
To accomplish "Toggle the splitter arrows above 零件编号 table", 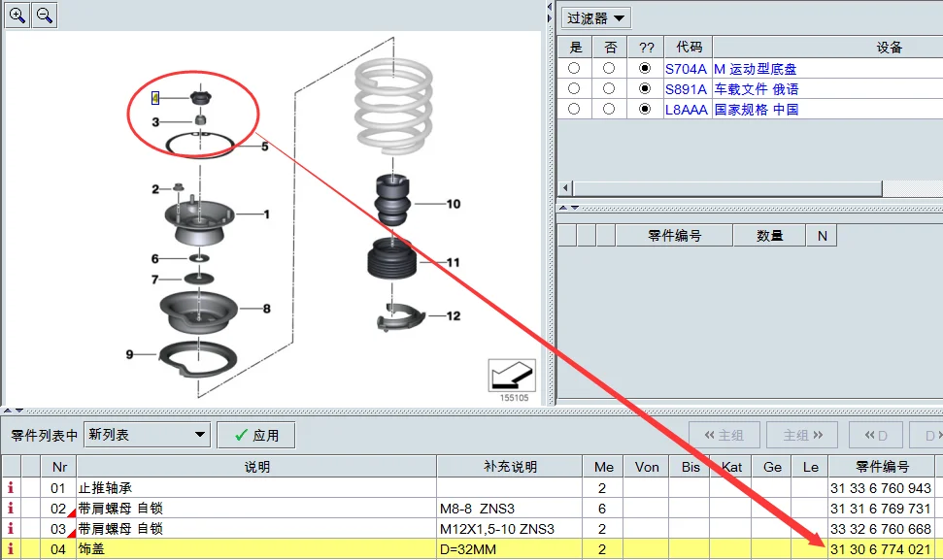I will coord(569,208).
